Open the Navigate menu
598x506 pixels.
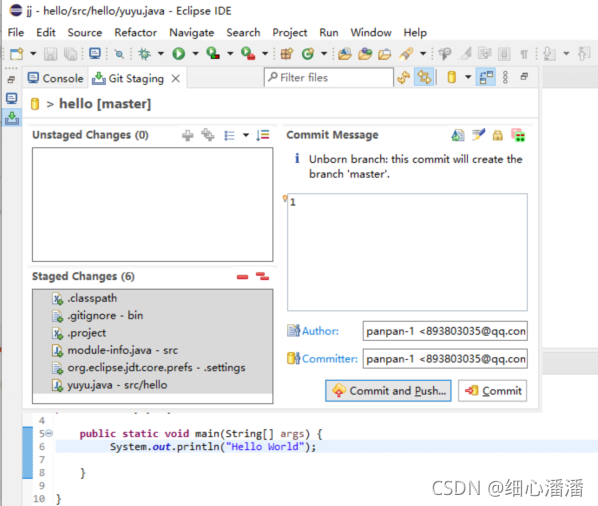coord(191,33)
